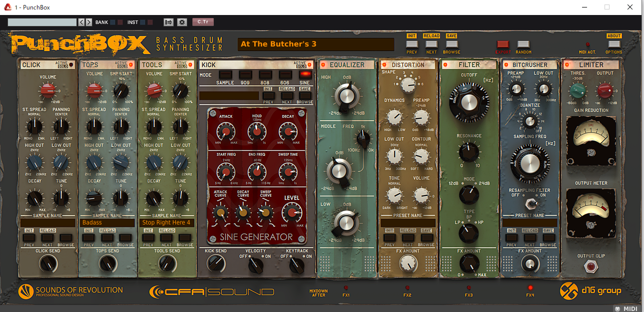Toggle the DISTORTION power LED
Screen dimensions: 644x312
tap(384, 65)
